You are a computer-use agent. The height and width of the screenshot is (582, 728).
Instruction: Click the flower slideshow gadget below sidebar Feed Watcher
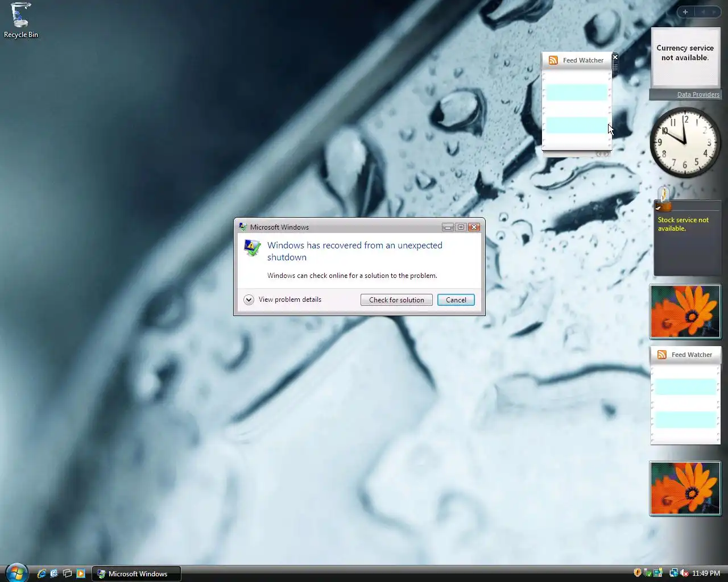pyautogui.click(x=685, y=488)
